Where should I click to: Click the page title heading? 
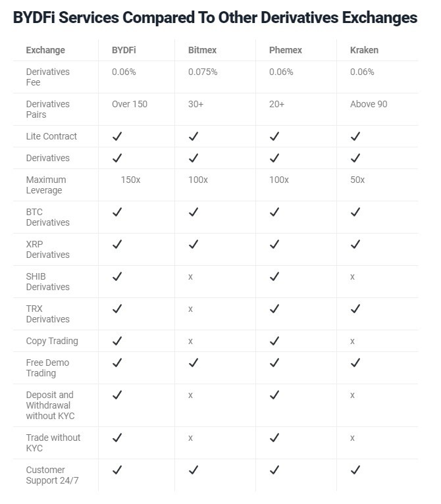(x=215, y=18)
